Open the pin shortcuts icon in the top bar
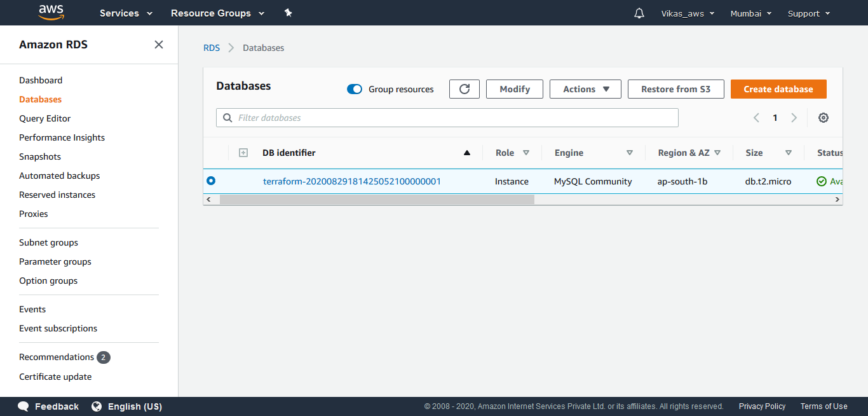Image resolution: width=868 pixels, height=416 pixels. (288, 13)
